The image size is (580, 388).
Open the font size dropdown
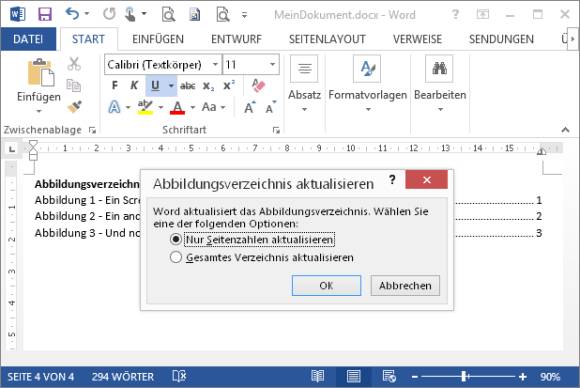(x=272, y=65)
